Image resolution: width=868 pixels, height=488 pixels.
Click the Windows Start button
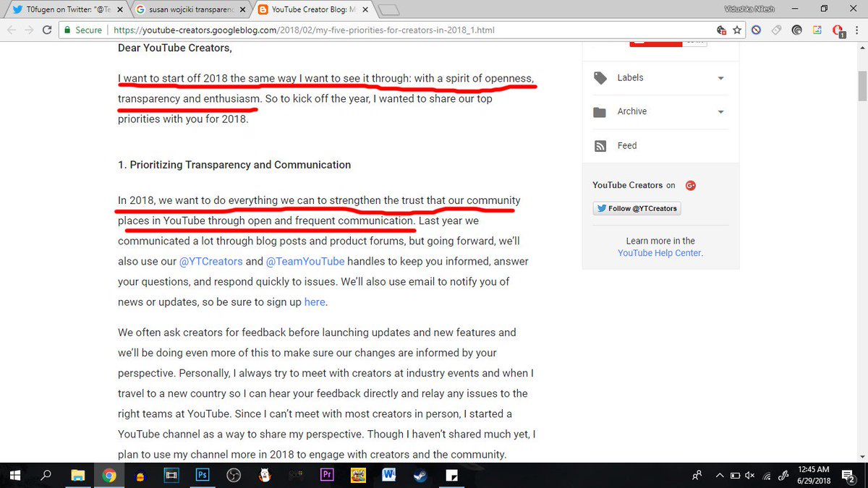tap(14, 476)
